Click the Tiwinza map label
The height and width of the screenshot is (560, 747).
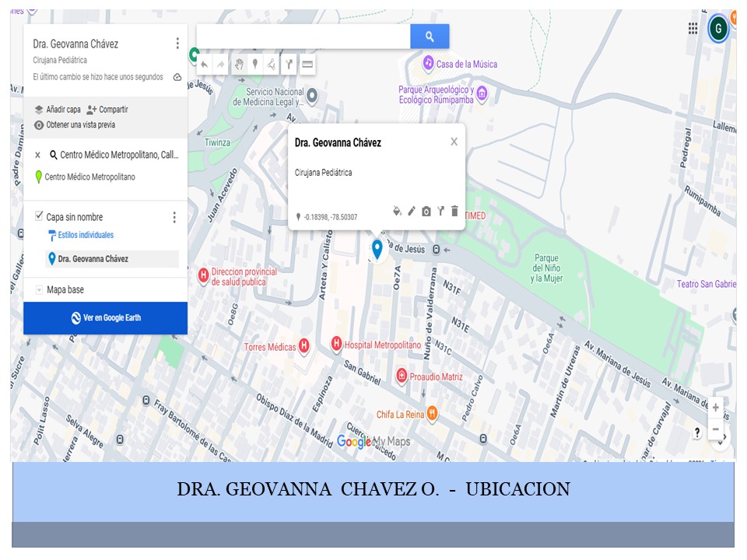coord(217,142)
